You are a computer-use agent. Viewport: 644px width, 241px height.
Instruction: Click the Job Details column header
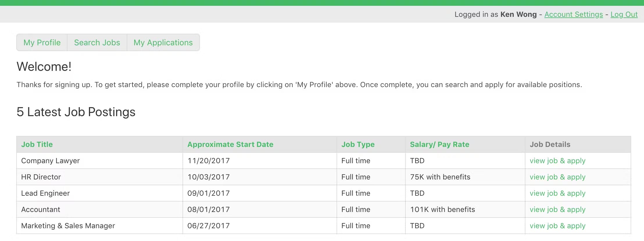pos(550,144)
